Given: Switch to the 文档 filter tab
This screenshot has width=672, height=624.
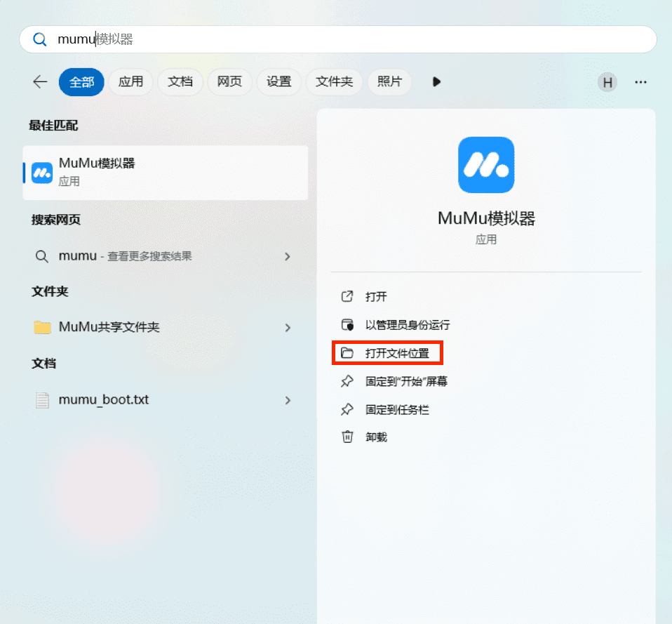Looking at the screenshot, I should [180, 82].
